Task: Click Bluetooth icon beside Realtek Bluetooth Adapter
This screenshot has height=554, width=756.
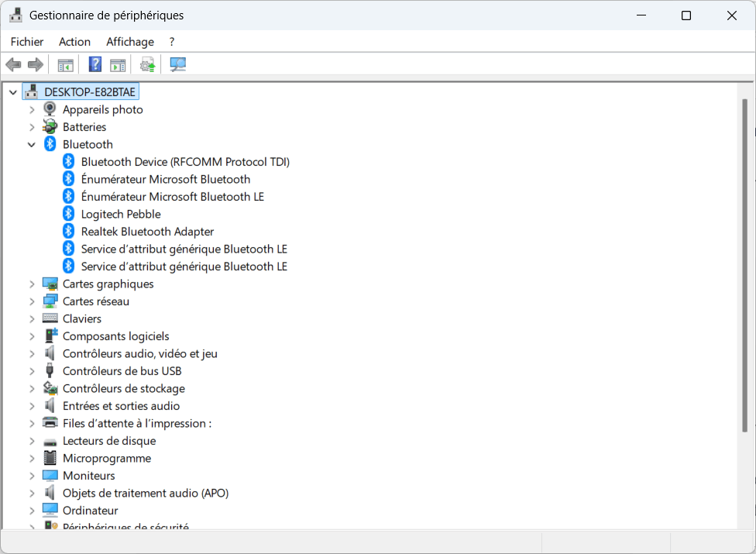Action: click(x=68, y=231)
